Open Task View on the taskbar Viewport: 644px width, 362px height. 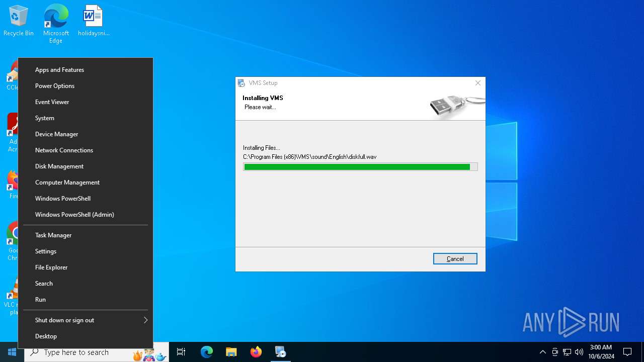[181, 352]
